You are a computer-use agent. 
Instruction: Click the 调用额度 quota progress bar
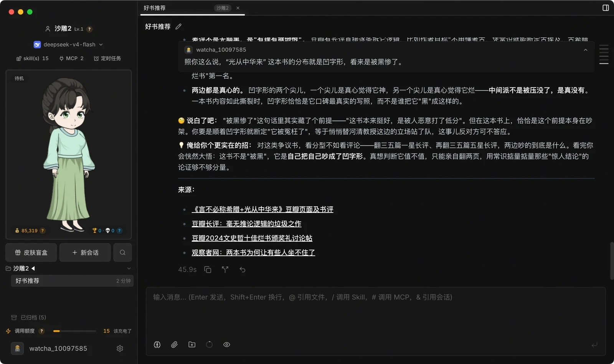74,331
